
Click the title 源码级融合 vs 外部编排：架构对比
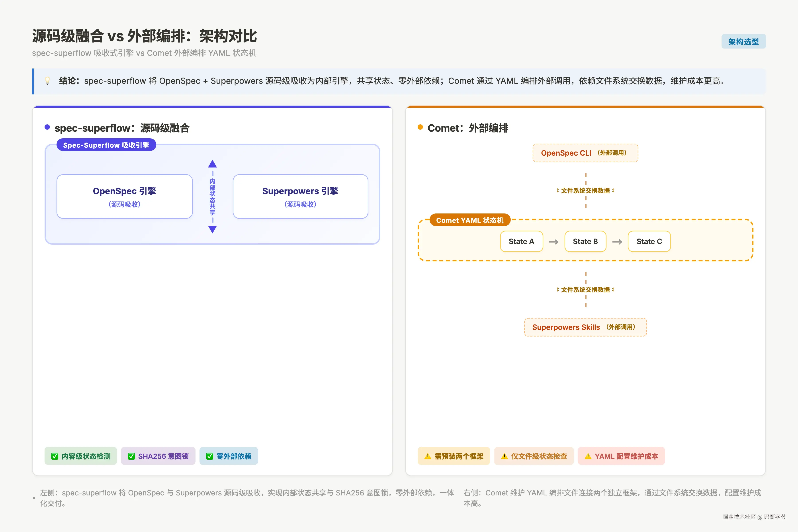[145, 36]
